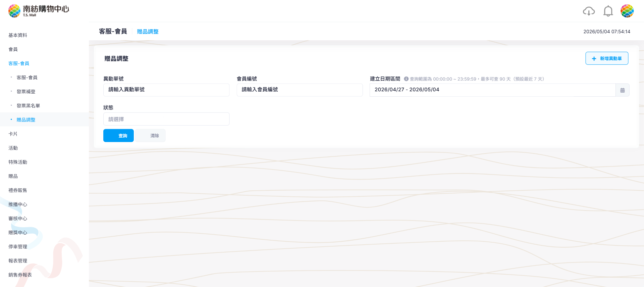Click the info icon beside 建立日期區間
644x287 pixels.
tap(406, 79)
